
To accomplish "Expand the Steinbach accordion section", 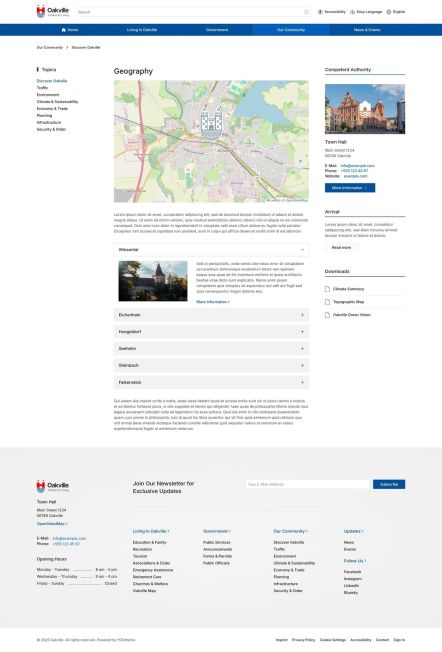I will coord(211,365).
